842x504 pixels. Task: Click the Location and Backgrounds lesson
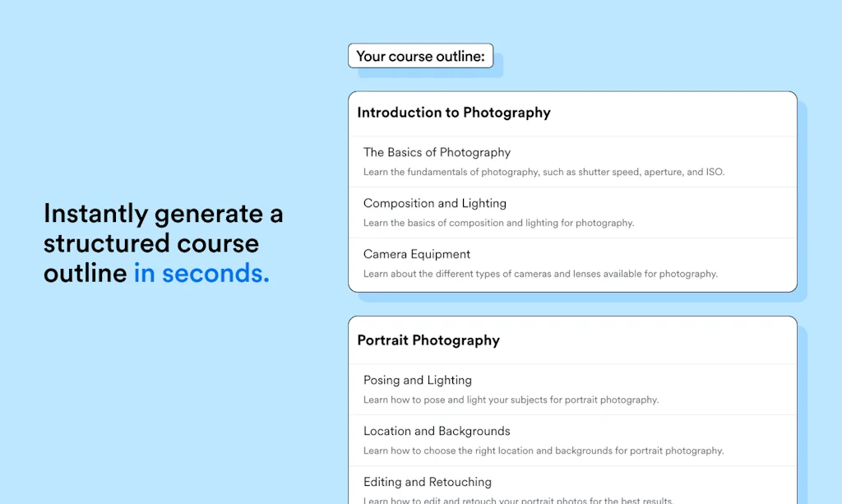click(437, 431)
